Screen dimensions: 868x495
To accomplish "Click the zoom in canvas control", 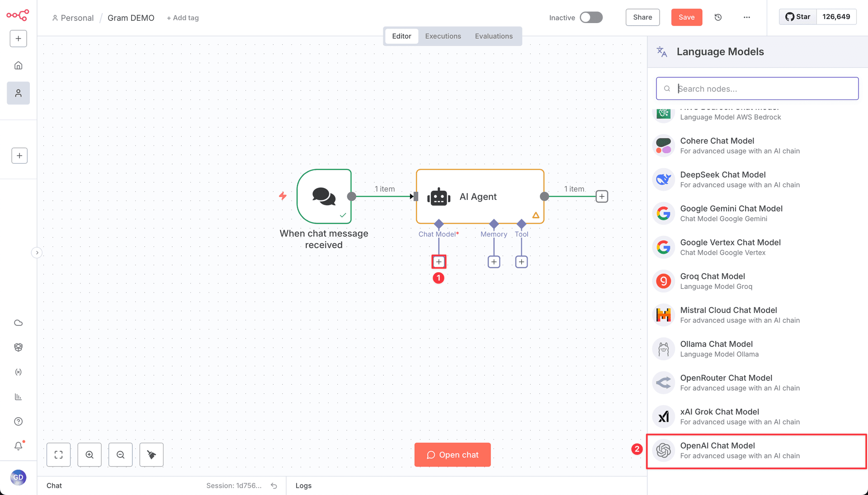I will pyautogui.click(x=89, y=455).
